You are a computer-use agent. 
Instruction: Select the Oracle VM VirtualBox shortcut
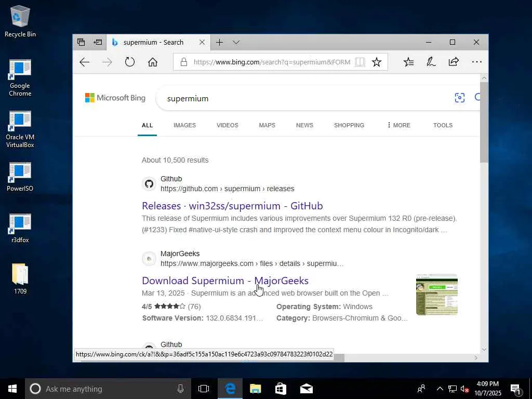[20, 129]
